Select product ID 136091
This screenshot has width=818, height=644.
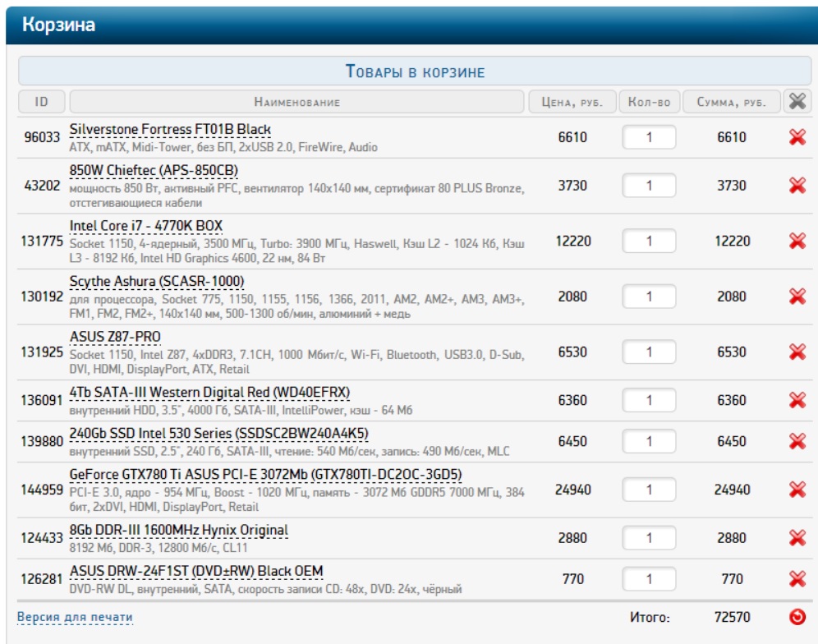[x=42, y=400]
